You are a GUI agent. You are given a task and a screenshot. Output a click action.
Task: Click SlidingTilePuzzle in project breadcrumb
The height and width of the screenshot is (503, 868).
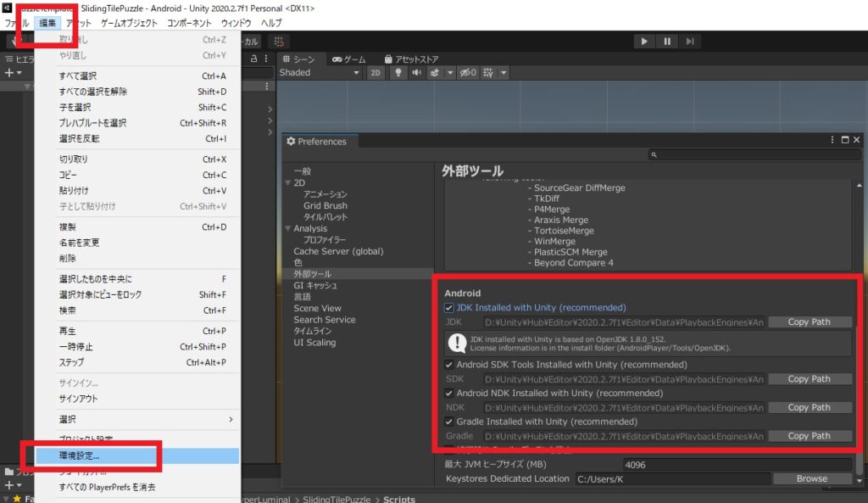tap(337, 499)
